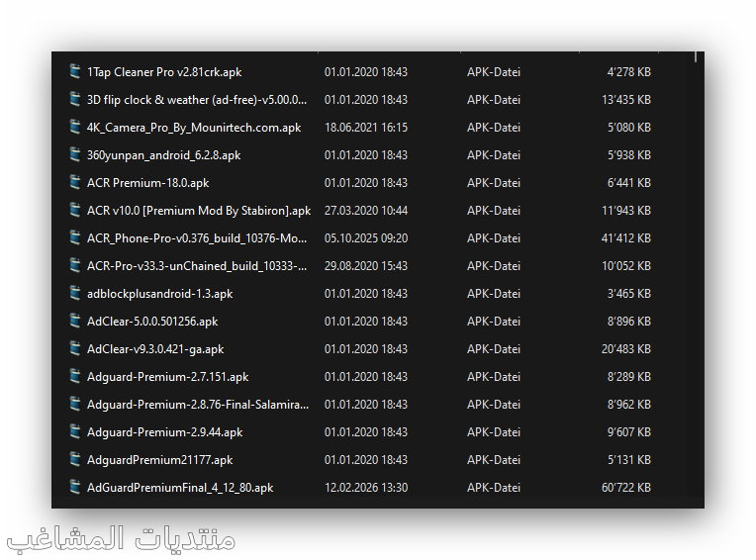Click the date 27.03.2020 10:44

coord(366,211)
